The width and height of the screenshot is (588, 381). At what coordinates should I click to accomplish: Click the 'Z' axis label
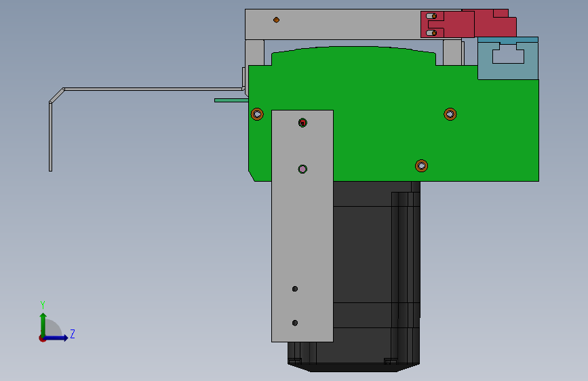pyautogui.click(x=73, y=334)
